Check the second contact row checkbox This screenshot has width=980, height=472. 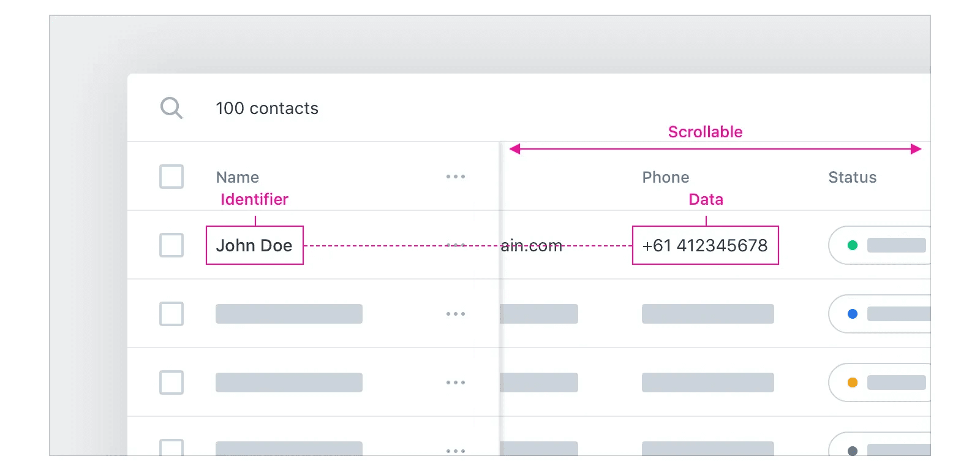tap(171, 314)
